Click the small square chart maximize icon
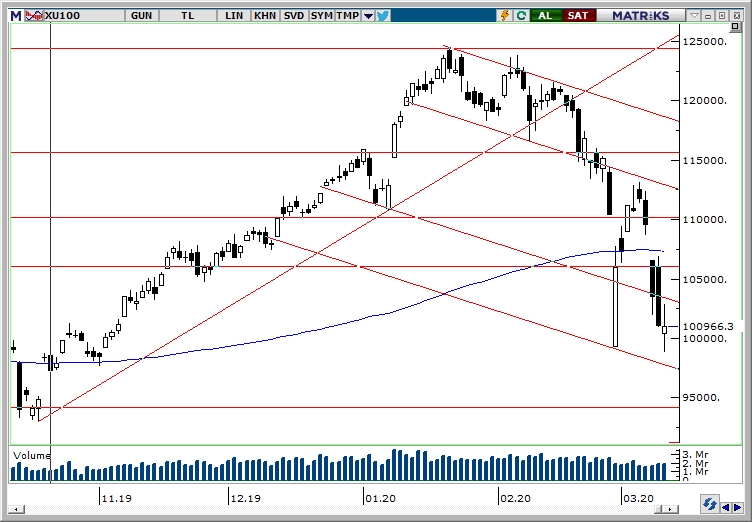This screenshot has width=752, height=522. coord(735,27)
